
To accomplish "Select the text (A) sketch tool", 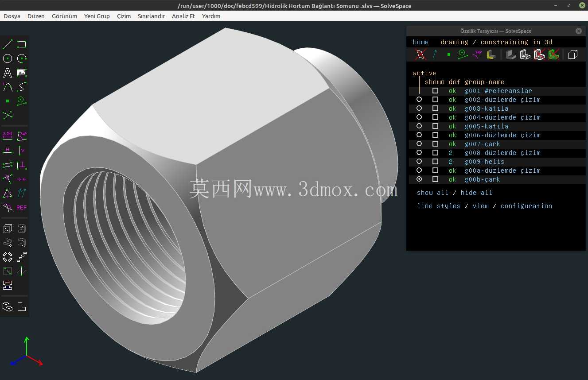I will 8,73.
